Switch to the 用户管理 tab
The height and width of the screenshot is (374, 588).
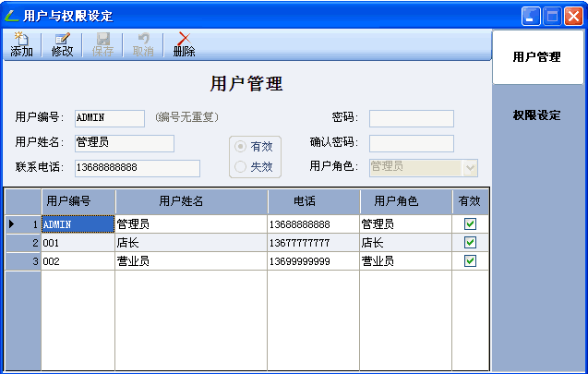point(536,57)
